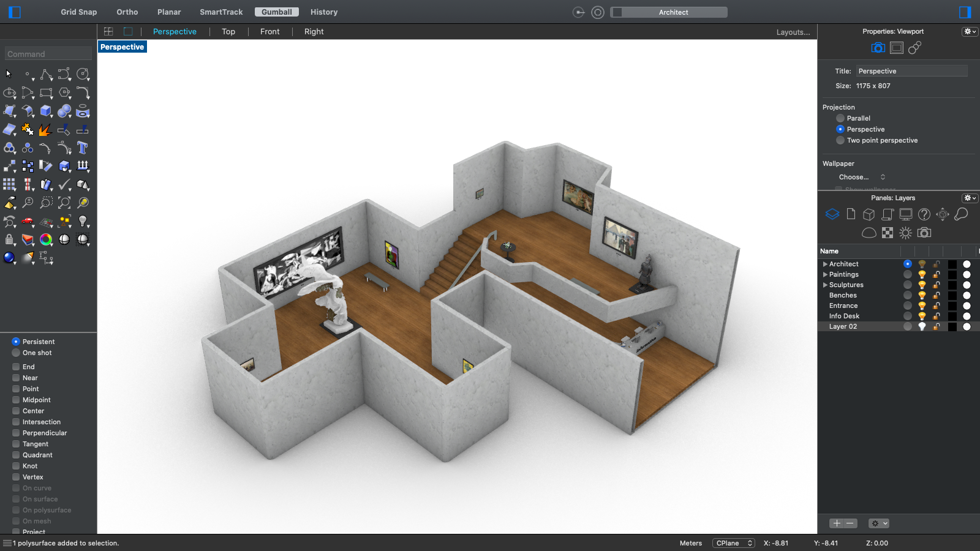Select the Parallel projection radio button
980x551 pixels.
click(840, 118)
